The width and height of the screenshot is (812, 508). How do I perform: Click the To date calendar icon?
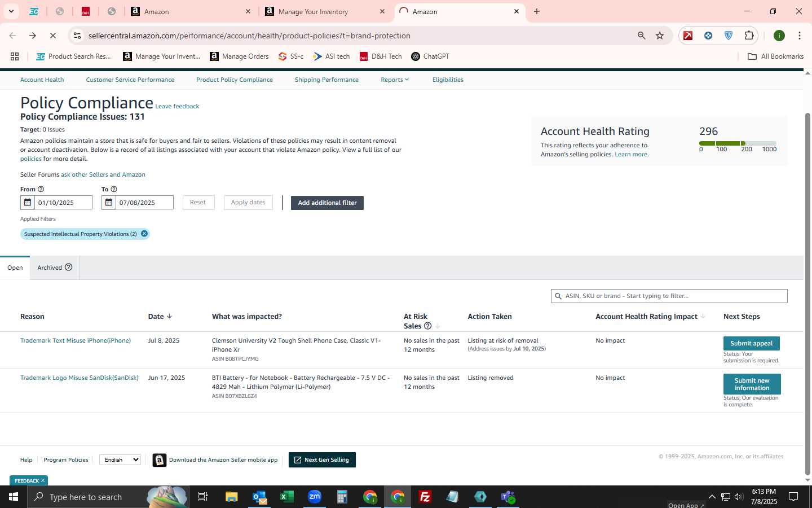coord(109,203)
